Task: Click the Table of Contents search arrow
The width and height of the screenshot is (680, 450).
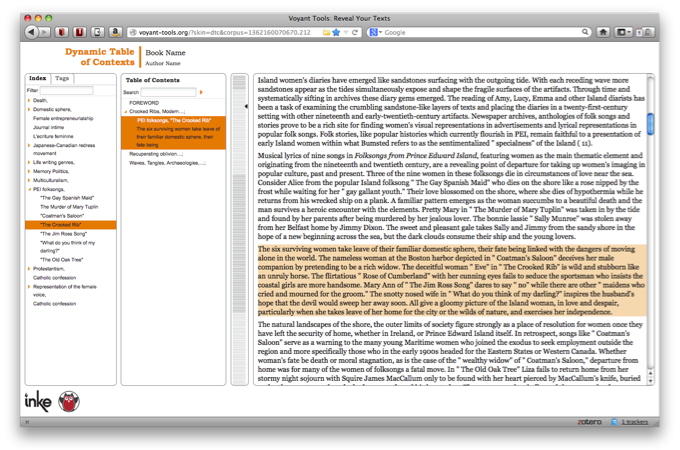Action: click(x=201, y=92)
